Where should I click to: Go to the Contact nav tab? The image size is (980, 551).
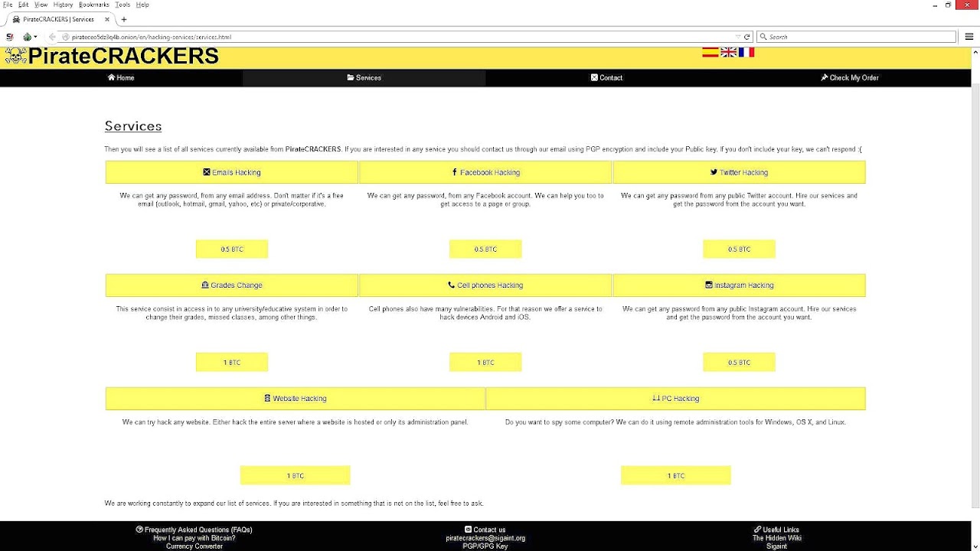point(606,78)
